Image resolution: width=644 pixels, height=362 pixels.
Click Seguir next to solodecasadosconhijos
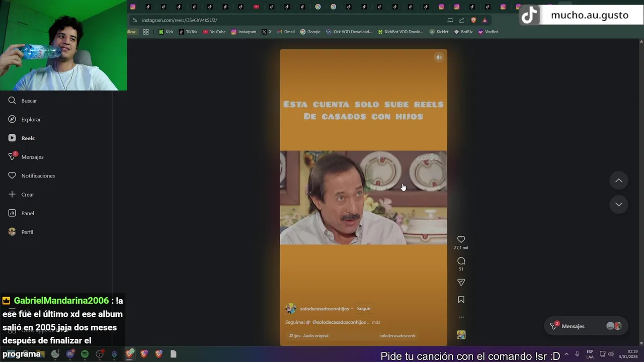click(364, 309)
